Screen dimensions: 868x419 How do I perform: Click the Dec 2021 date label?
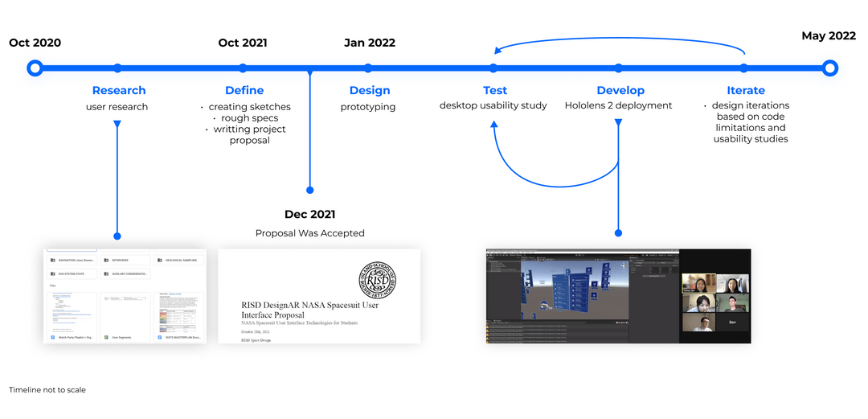coord(310,215)
